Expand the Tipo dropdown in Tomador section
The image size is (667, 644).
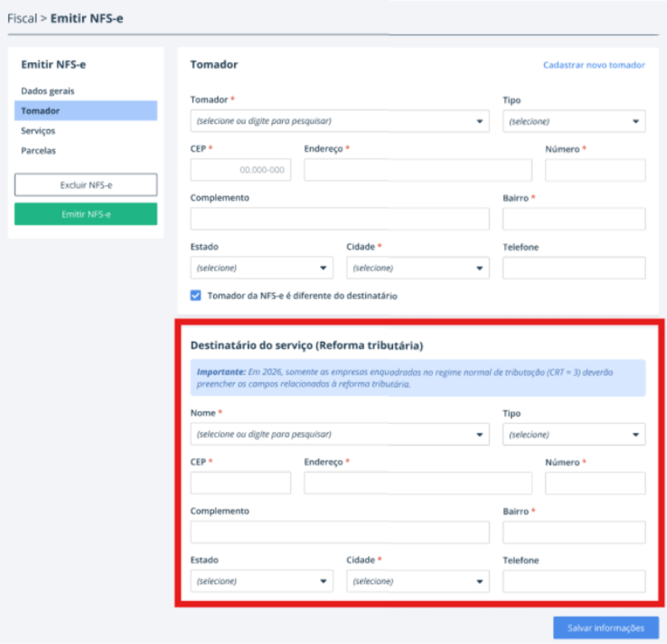(x=574, y=121)
